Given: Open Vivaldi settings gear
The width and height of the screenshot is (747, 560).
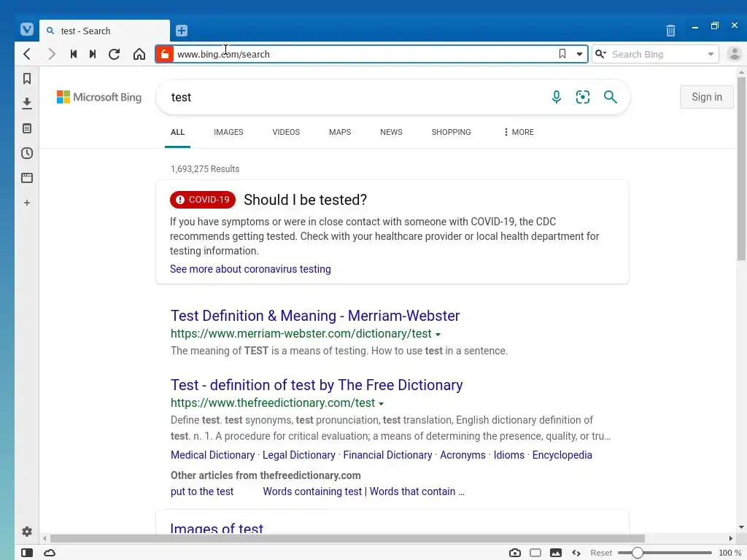Looking at the screenshot, I should pos(27,532).
